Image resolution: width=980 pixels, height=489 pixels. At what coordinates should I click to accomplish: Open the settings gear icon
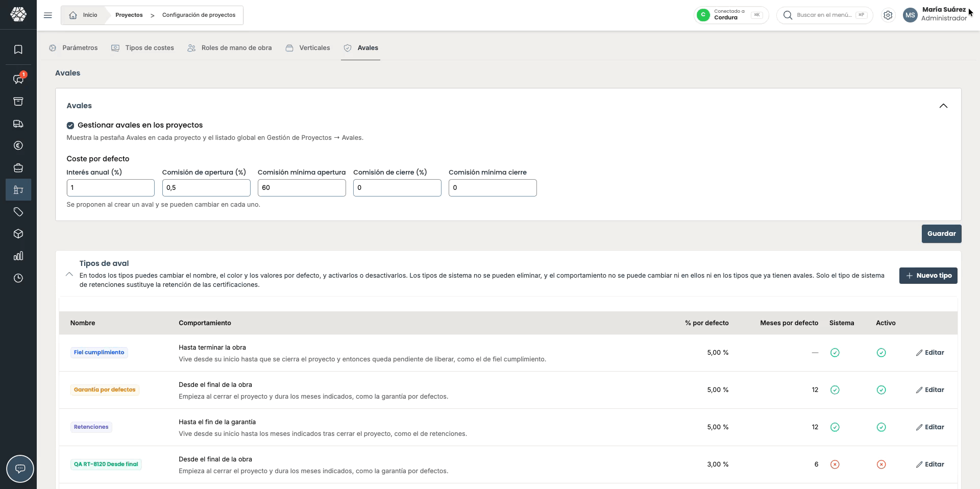(x=888, y=15)
